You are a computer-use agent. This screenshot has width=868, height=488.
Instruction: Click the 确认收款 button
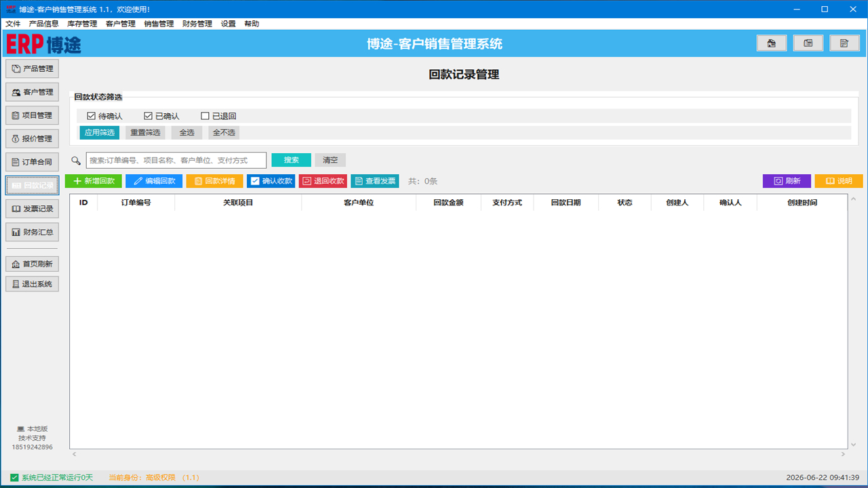point(271,181)
